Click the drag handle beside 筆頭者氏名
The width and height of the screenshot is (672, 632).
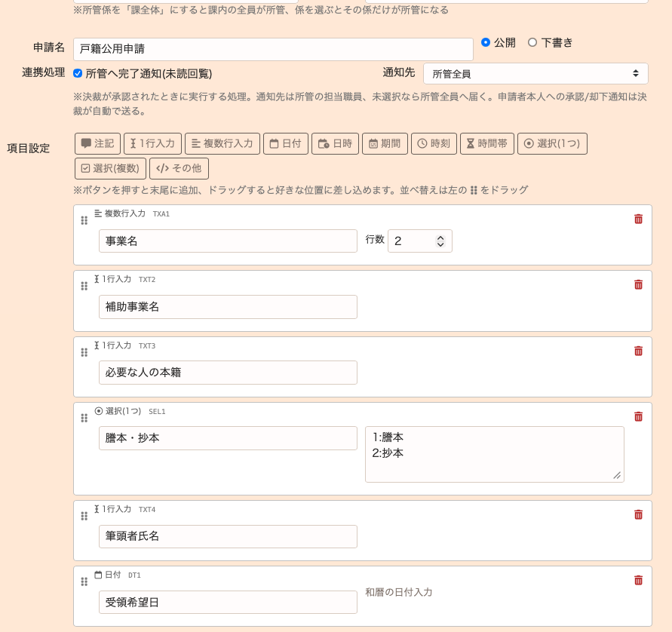click(x=84, y=516)
